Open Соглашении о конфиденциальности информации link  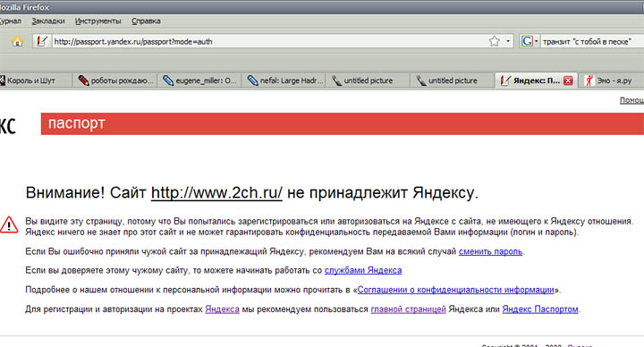tap(455, 290)
